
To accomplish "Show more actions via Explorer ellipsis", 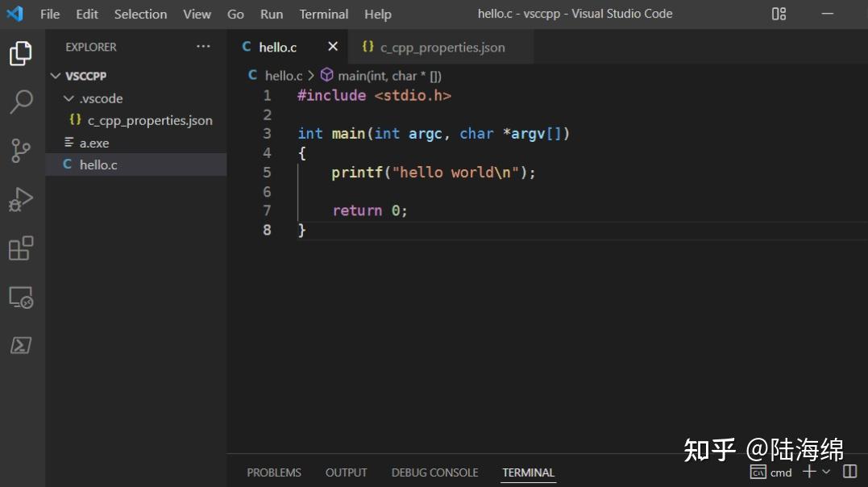I will (204, 47).
